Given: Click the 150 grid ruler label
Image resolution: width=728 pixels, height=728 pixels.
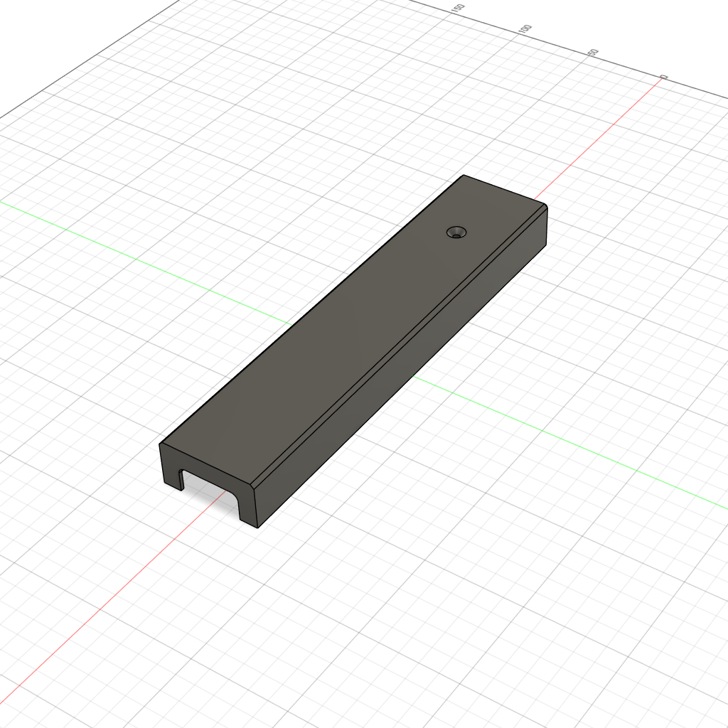Looking at the screenshot, I should pos(459,9).
